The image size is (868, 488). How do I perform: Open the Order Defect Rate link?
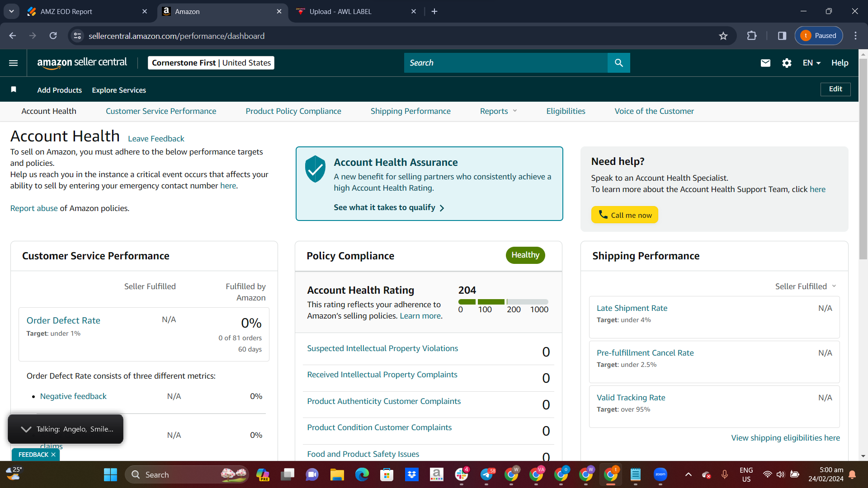coord(63,320)
